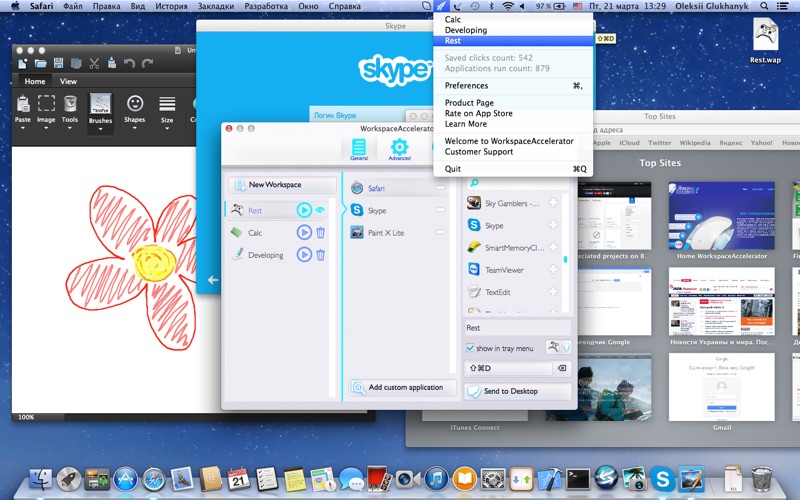
Task: Click the workspace name field containing Rest
Action: tap(517, 328)
